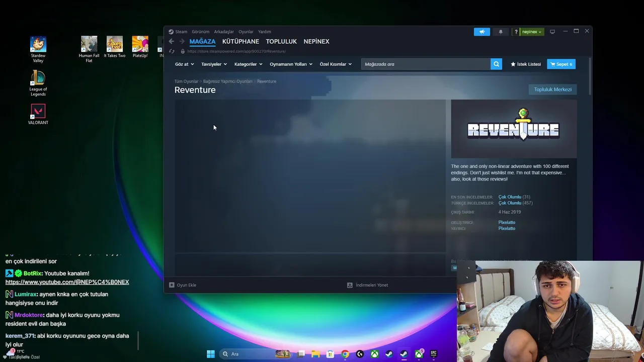The height and width of the screenshot is (362, 644).
Task: Select Human Fall Flat desktop icon
Action: point(89,49)
